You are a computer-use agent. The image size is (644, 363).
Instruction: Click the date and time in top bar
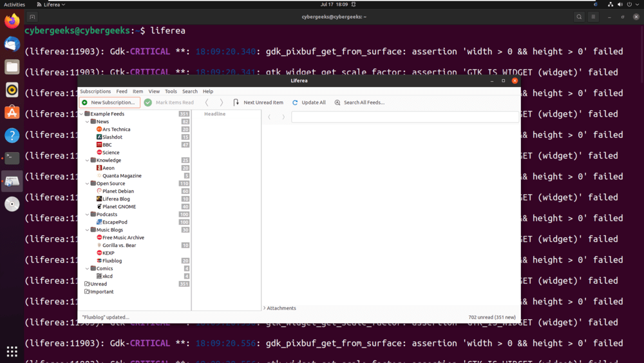334,5
